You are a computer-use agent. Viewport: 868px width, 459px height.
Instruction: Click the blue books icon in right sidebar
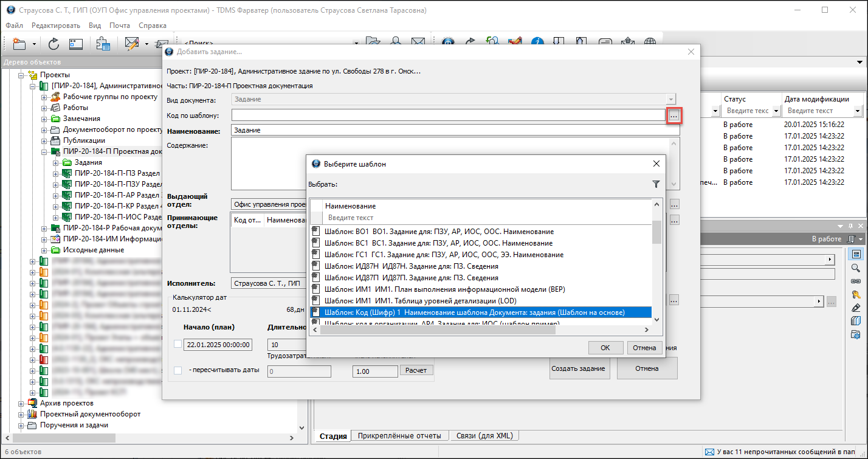click(856, 321)
